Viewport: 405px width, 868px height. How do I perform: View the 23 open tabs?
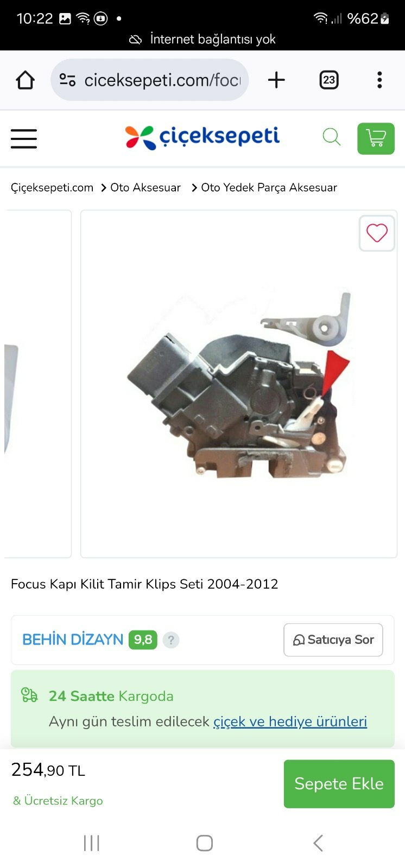click(329, 80)
